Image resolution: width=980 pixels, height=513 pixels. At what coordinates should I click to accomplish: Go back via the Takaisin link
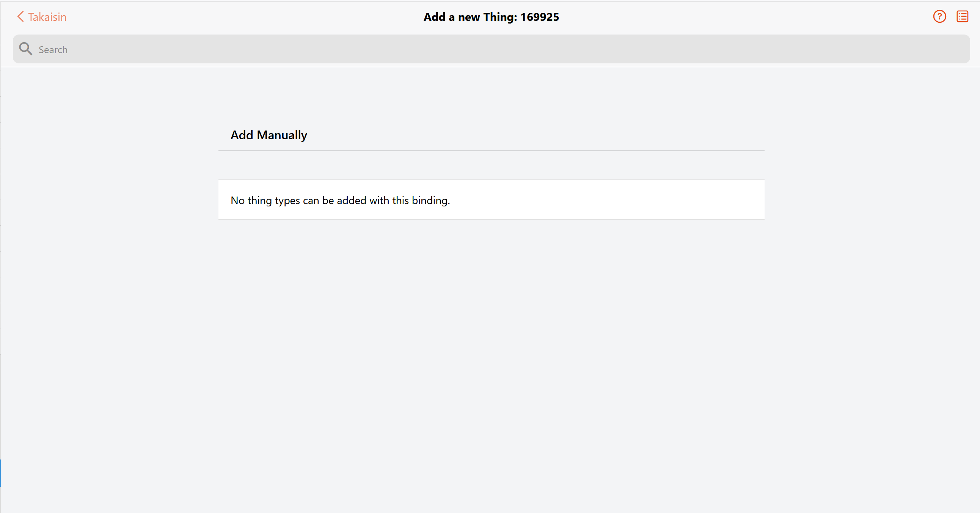[x=42, y=17]
